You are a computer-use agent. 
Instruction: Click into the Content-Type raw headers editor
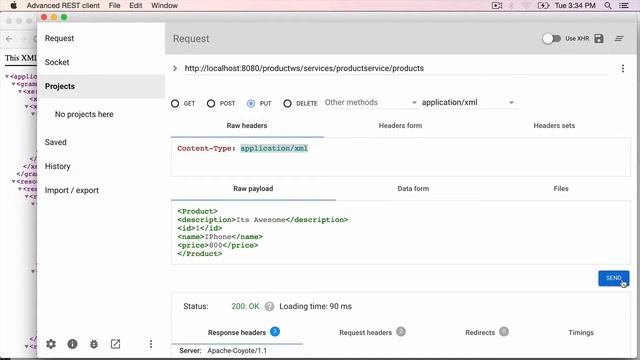coord(400,157)
